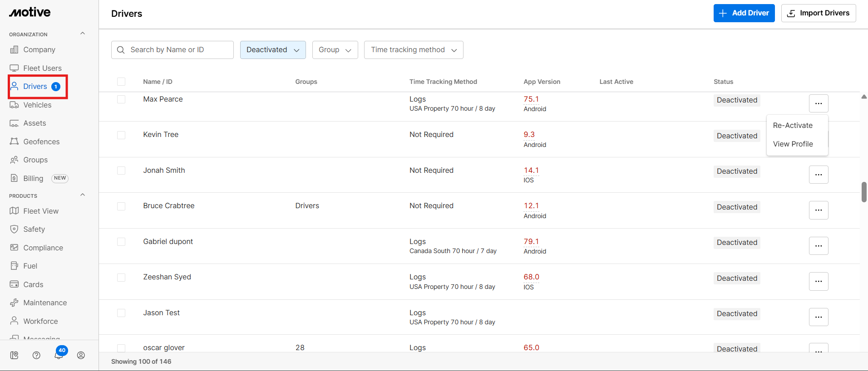Select the Bruce Crabtree row checkbox
The height and width of the screenshot is (371, 868).
(x=121, y=206)
